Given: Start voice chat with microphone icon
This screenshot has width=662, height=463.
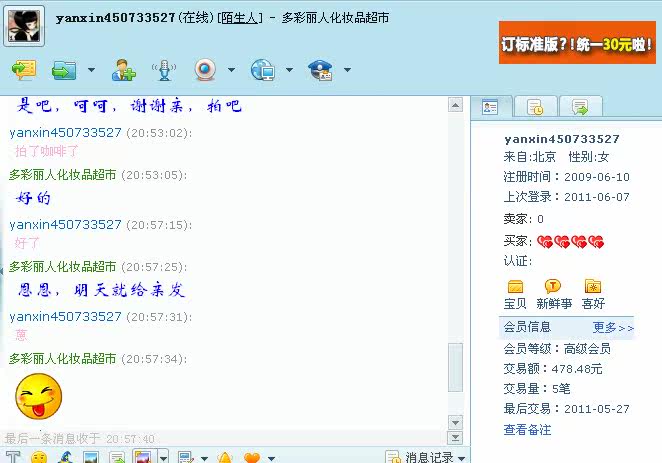Looking at the screenshot, I should click(164, 70).
